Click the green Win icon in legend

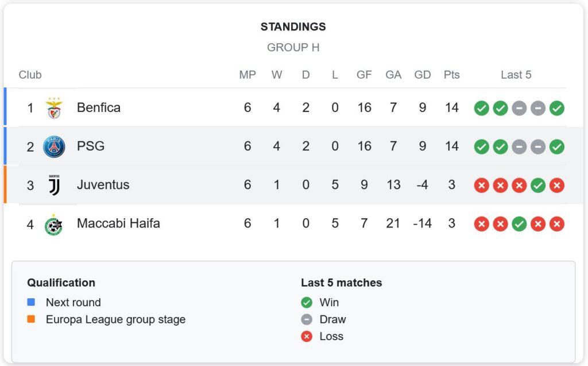(x=307, y=303)
